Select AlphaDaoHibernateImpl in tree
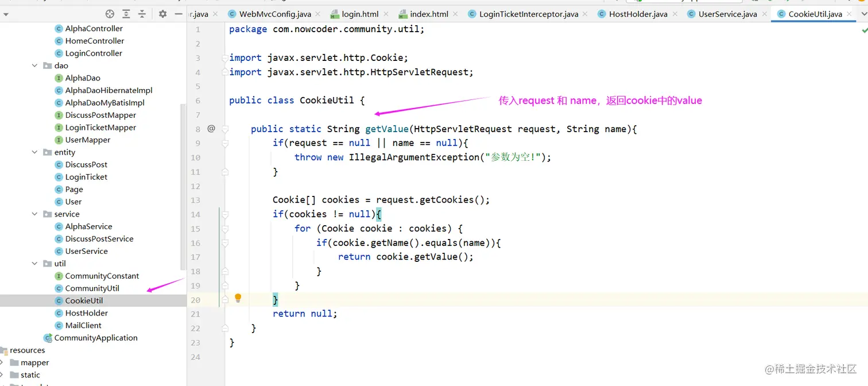This screenshot has width=868, height=386. click(x=109, y=90)
